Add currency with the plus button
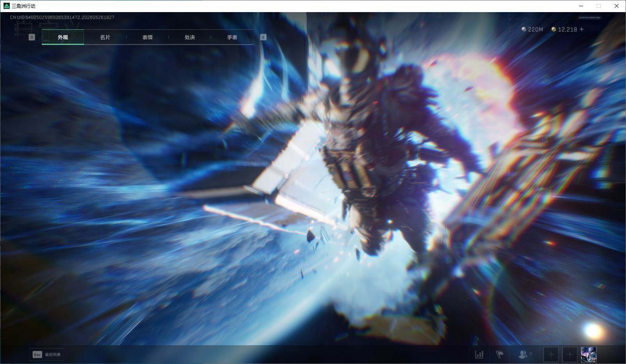626x364 pixels. click(581, 29)
